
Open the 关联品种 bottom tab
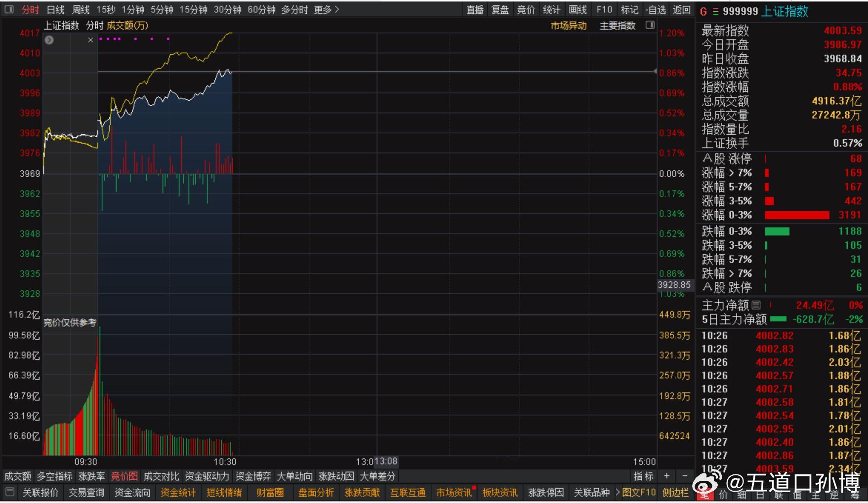[x=592, y=492]
